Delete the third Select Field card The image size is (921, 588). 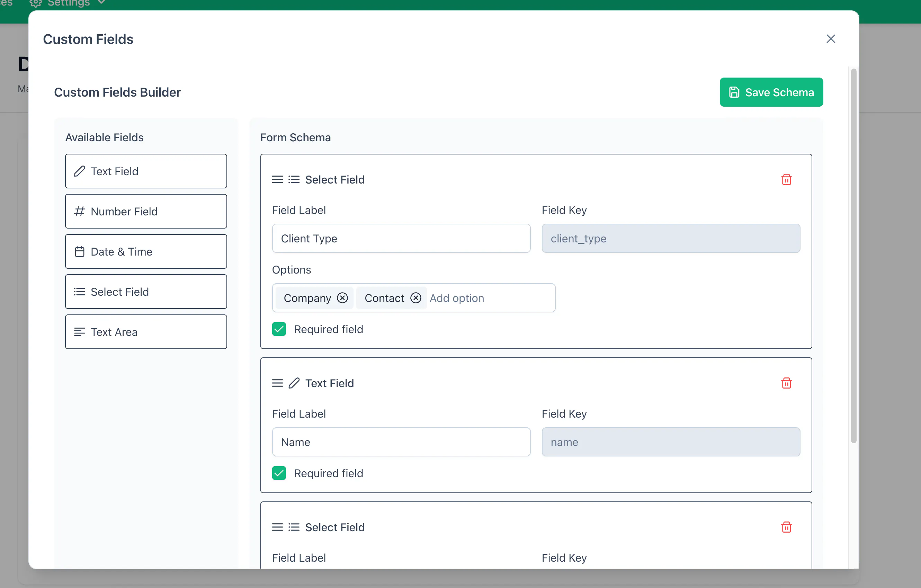(786, 527)
